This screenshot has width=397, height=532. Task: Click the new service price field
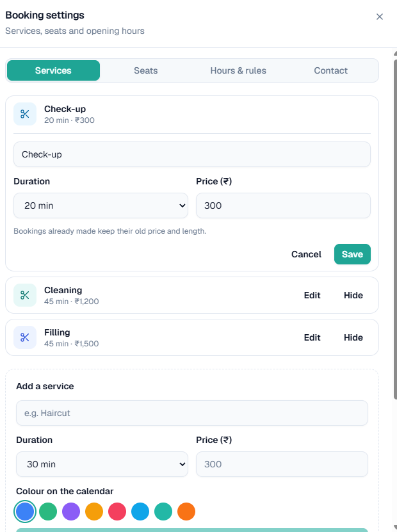coord(282,464)
